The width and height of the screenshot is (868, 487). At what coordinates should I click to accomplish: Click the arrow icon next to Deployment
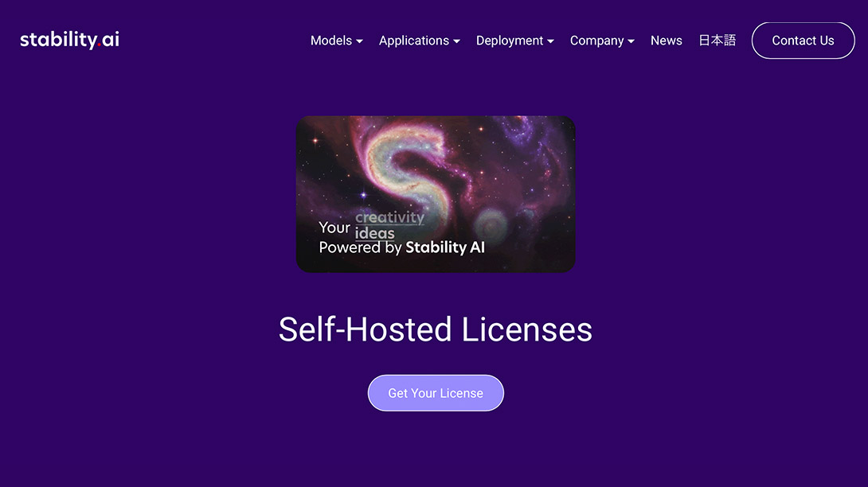tap(550, 41)
